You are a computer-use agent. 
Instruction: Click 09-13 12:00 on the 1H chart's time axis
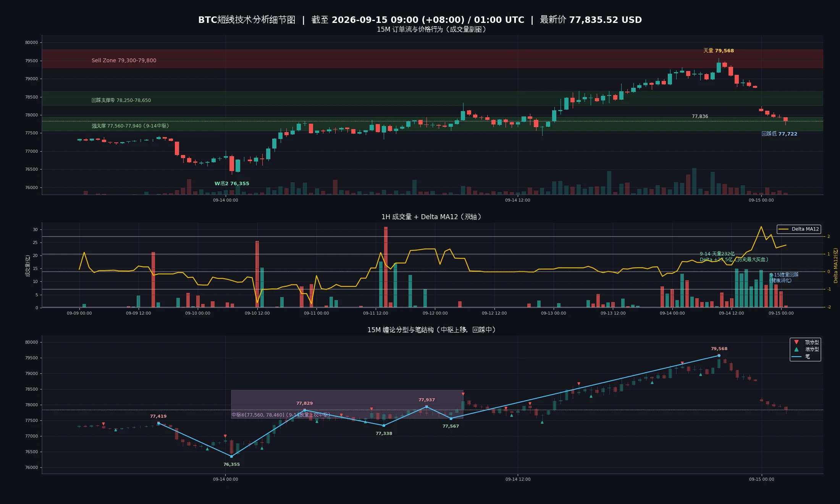pyautogui.click(x=613, y=313)
